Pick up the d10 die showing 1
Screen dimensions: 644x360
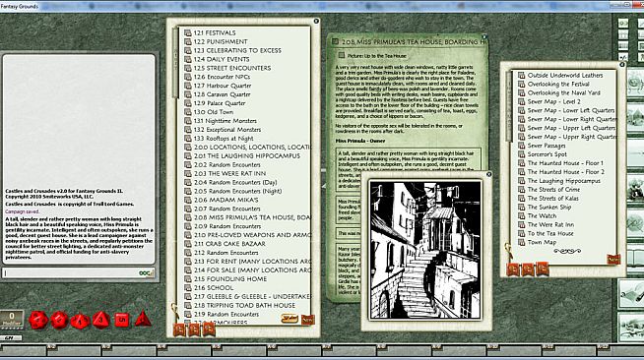pyautogui.click(x=80, y=321)
